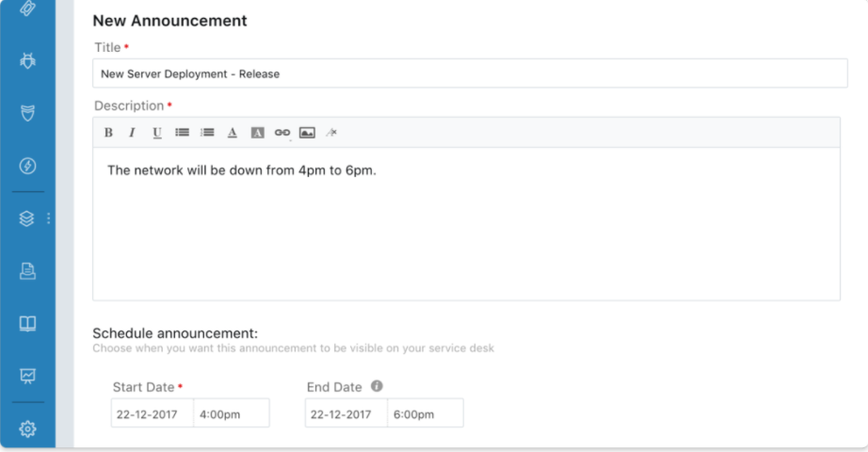Image resolution: width=868 pixels, height=452 pixels.
Task: Open the Problems bug icon in sidebar
Action: pos(27,60)
